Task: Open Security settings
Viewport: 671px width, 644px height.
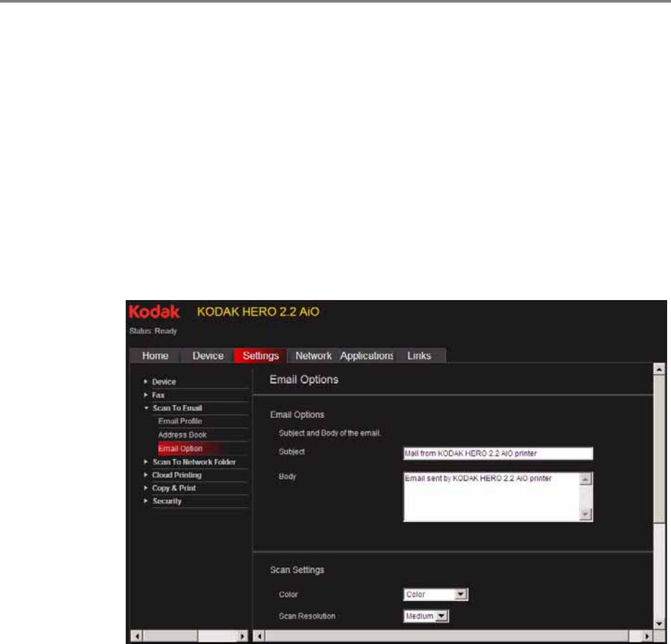Action: [167, 501]
